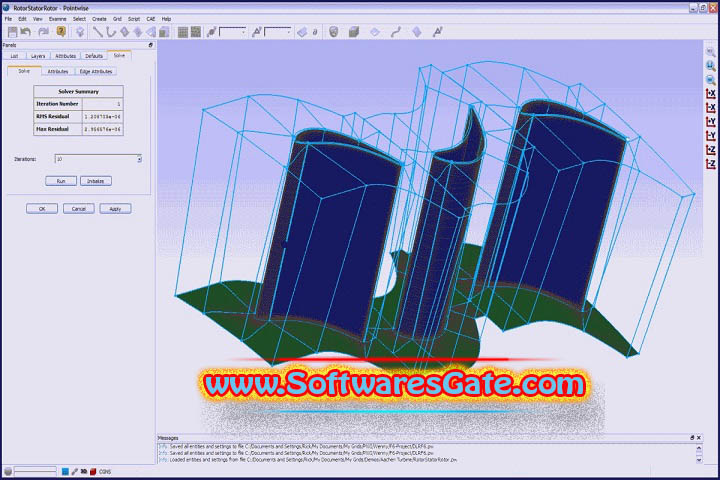Open the first toolbar combo box
This screenshot has width=720, height=480.
(232, 32)
